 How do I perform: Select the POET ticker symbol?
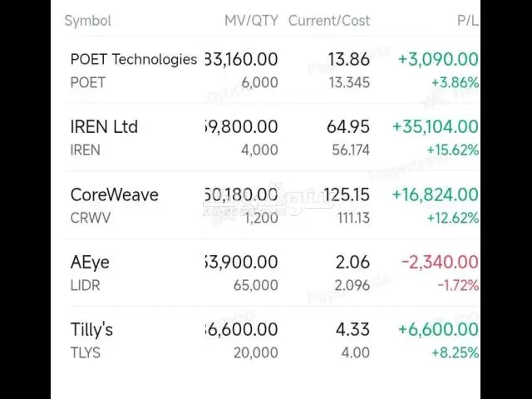click(88, 82)
